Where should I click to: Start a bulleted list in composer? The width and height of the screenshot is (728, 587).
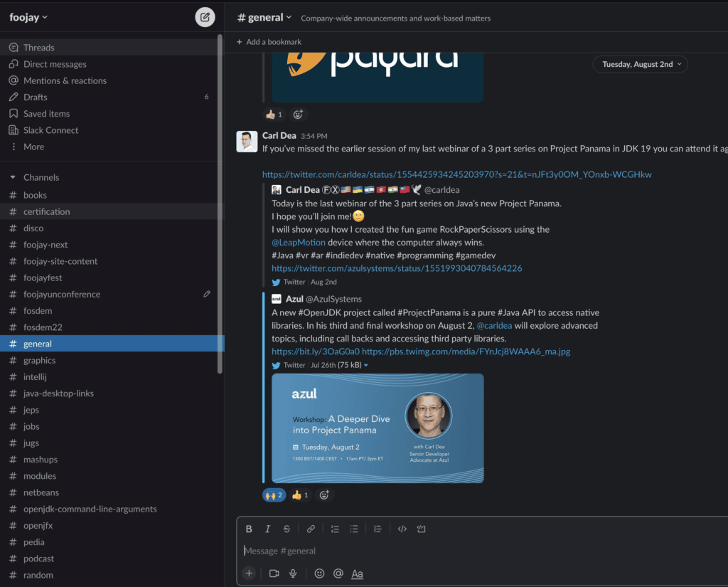pos(354,529)
